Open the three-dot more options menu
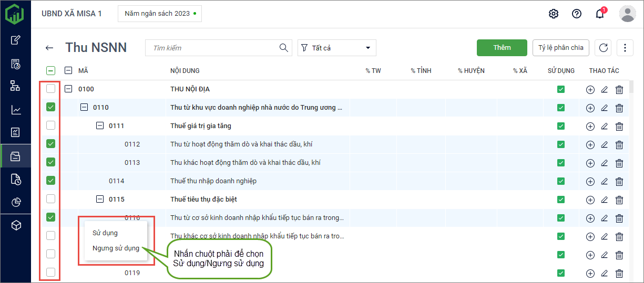Viewport: 644px width, 283px height. [x=625, y=48]
